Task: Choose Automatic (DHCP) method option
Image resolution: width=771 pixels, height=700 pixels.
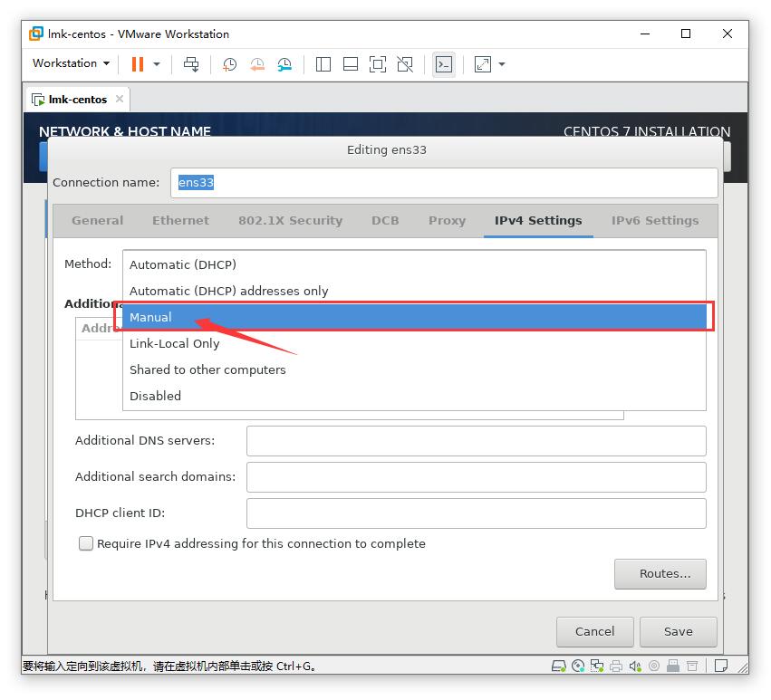Action: point(414,264)
